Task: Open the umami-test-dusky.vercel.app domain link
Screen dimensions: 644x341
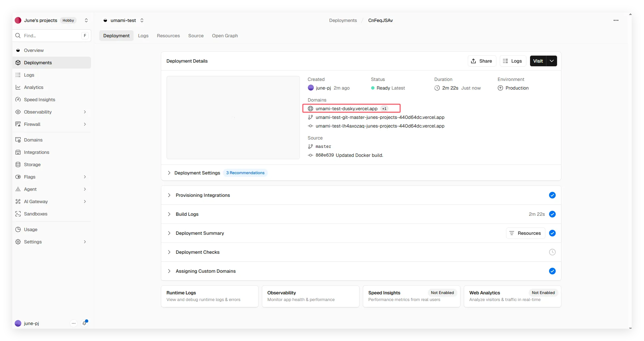Action: pyautogui.click(x=346, y=109)
